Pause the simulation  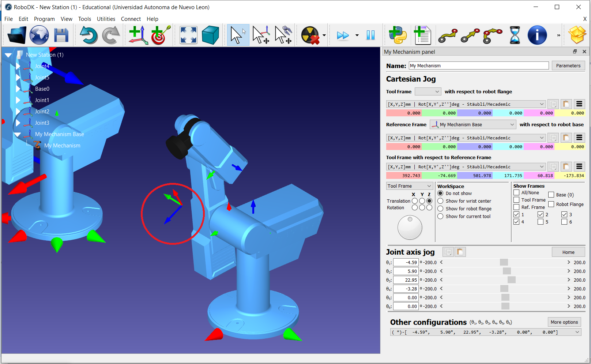point(370,35)
